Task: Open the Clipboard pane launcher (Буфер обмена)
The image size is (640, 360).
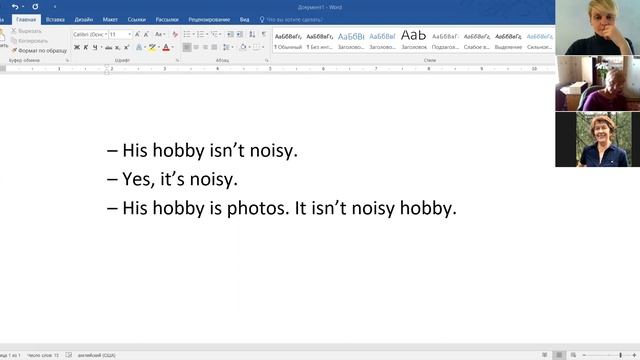Action: pyautogui.click(x=67, y=60)
